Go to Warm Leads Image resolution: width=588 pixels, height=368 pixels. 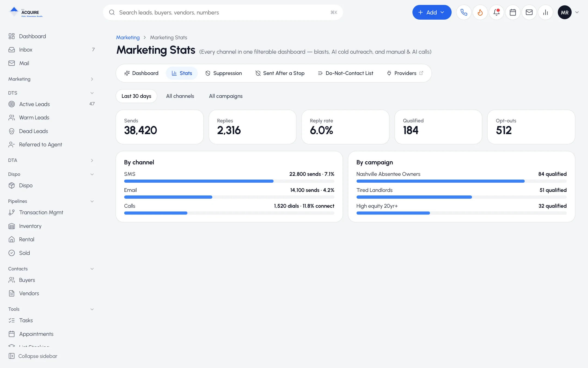click(x=51, y=117)
